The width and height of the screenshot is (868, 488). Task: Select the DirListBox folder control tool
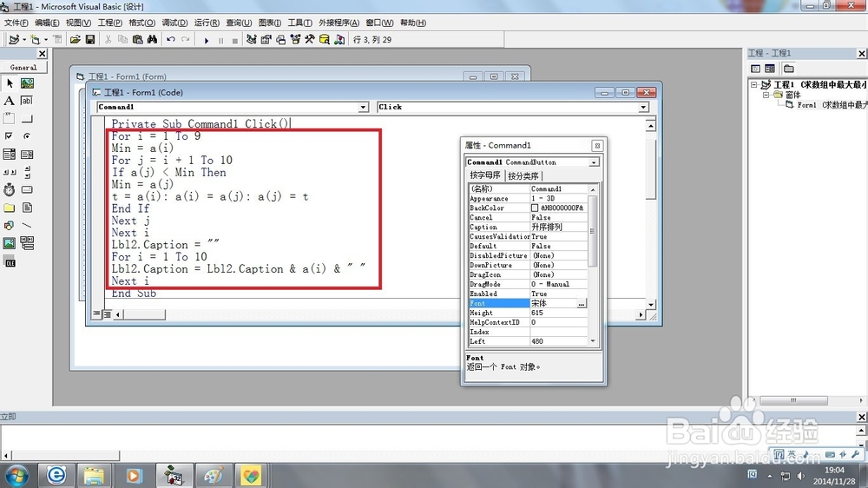coord(10,208)
